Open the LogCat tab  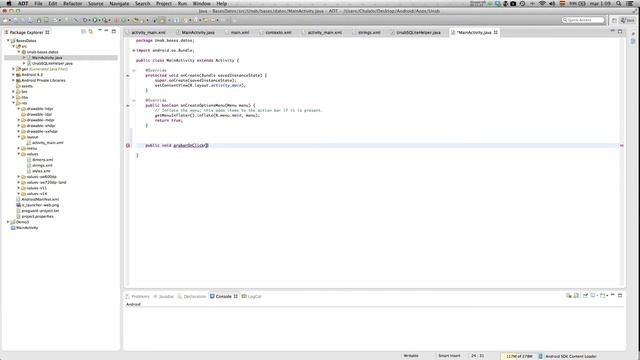[251, 296]
